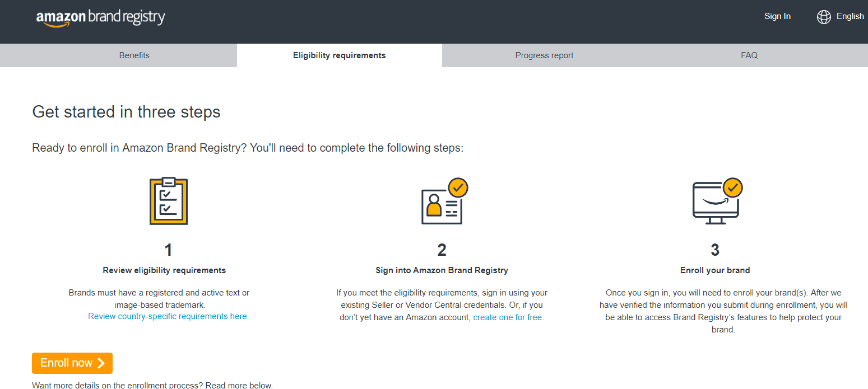Click the Review eligibility requirements heading
This screenshot has height=389, width=868.
(x=164, y=270)
